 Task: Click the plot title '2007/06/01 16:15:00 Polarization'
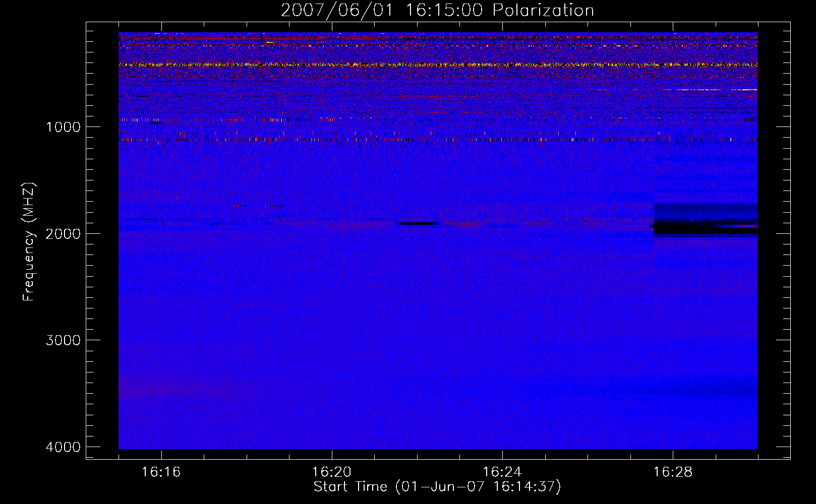[437, 11]
